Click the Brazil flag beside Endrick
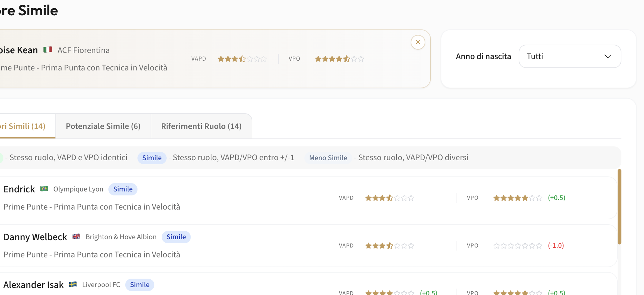Image resolution: width=644 pixels, height=295 pixels. [44, 189]
